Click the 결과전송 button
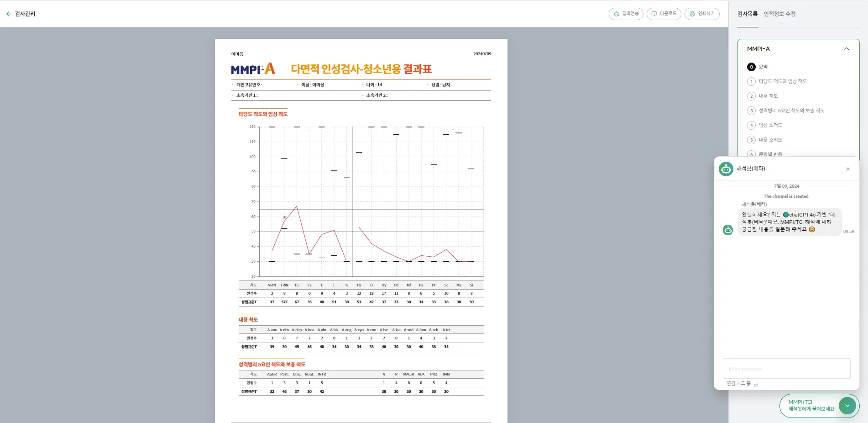 click(626, 14)
